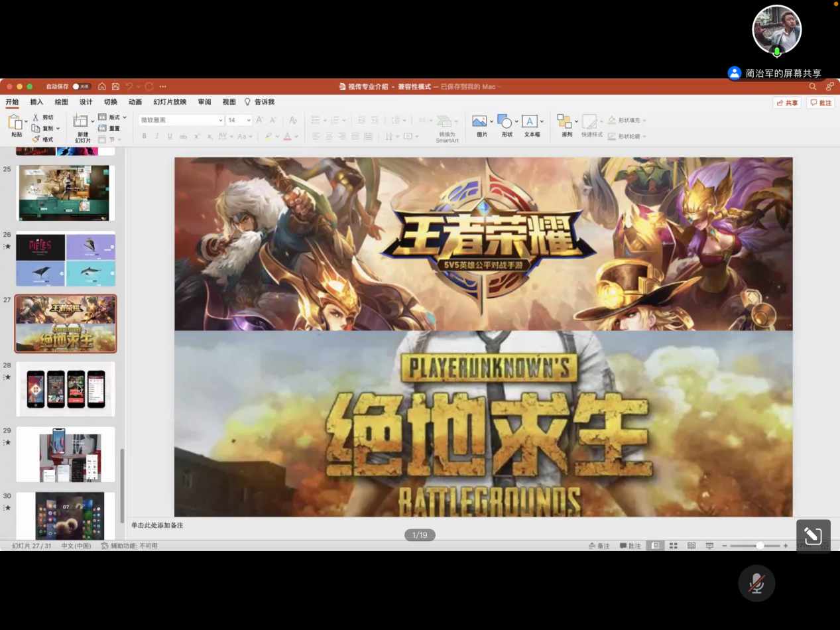Toggle the AutoSave (自动保存) switch
Viewport: 840px width, 630px height.
pyautogui.click(x=81, y=86)
